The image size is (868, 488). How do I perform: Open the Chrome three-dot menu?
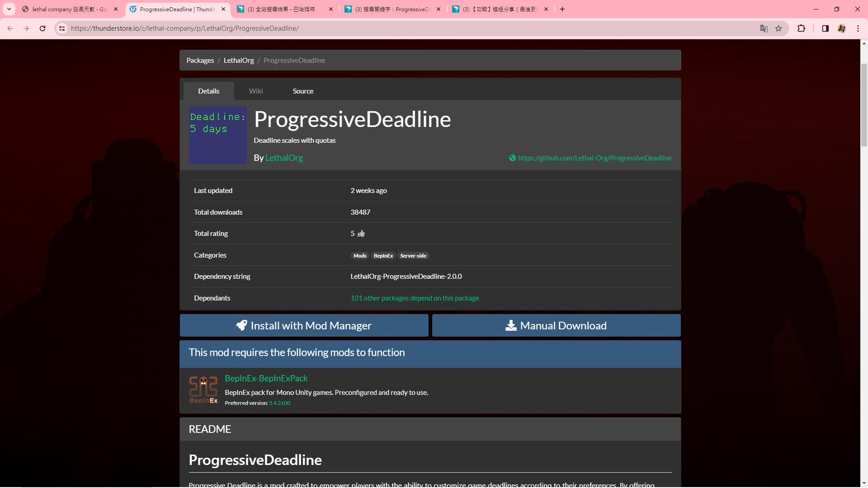click(858, 28)
